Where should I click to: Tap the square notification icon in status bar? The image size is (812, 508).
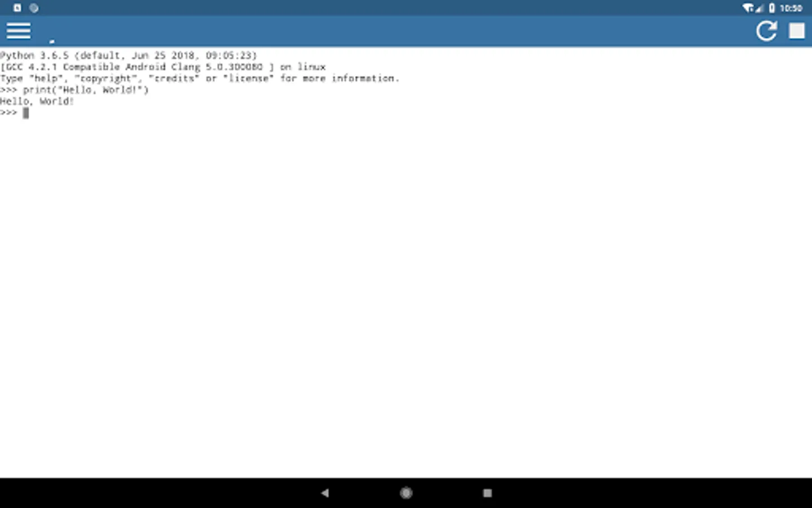point(17,8)
